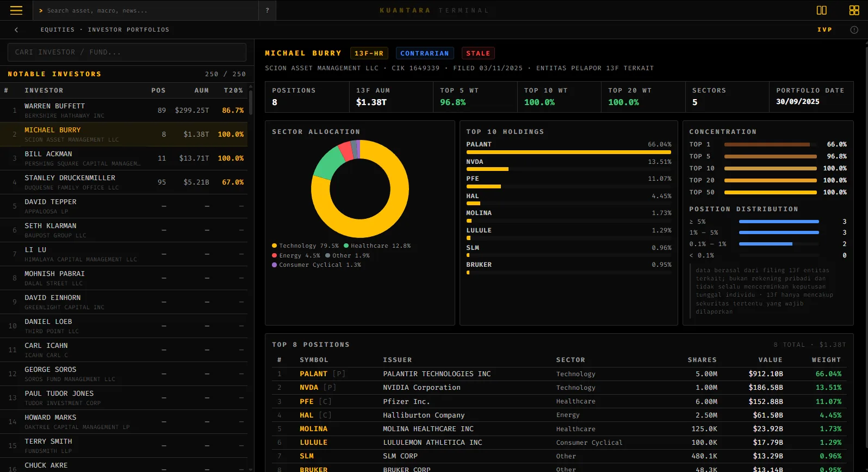Open LULULE symbol in positions table
Image resolution: width=868 pixels, height=472 pixels.
coord(313,443)
